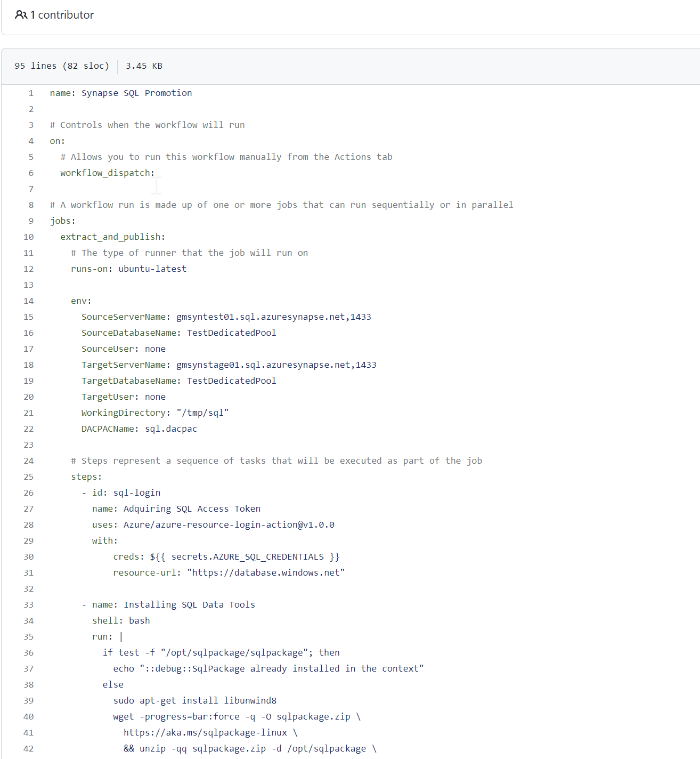The image size is (700, 759).
Task: Click 'sudo apt-get install libunwind8'
Action: point(195,701)
